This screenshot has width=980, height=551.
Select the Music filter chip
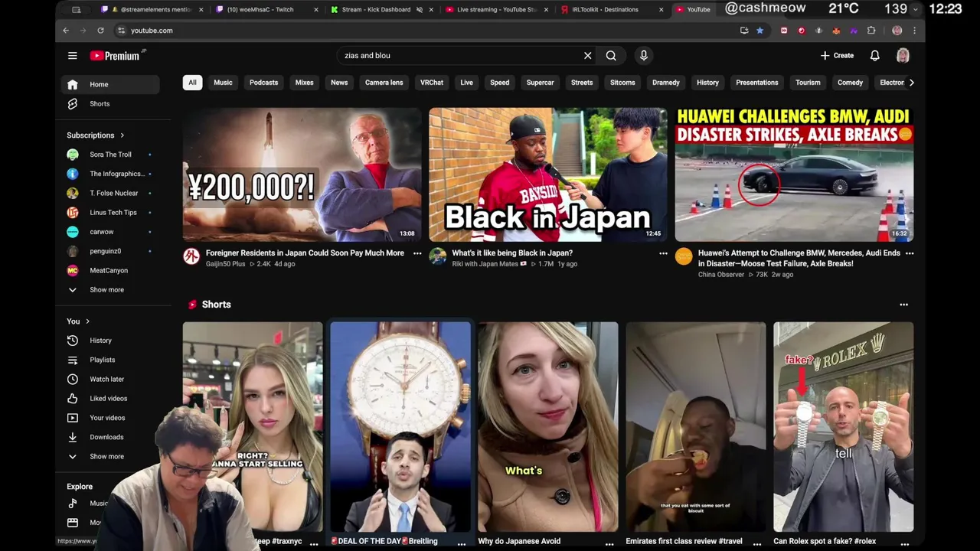[x=223, y=83]
